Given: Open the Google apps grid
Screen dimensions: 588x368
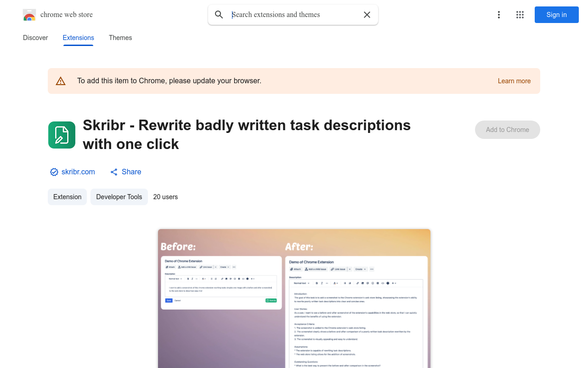Looking at the screenshot, I should (520, 15).
